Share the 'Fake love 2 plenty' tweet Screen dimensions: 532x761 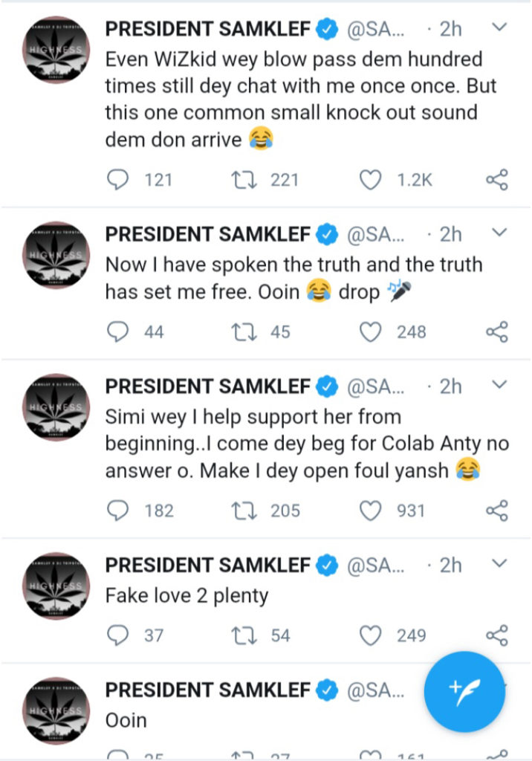496,635
